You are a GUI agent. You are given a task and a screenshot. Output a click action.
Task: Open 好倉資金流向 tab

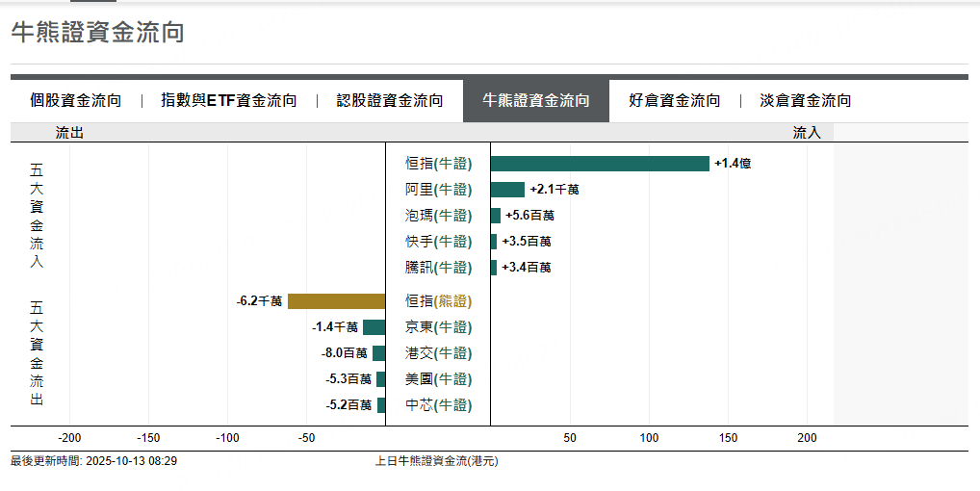(675, 100)
